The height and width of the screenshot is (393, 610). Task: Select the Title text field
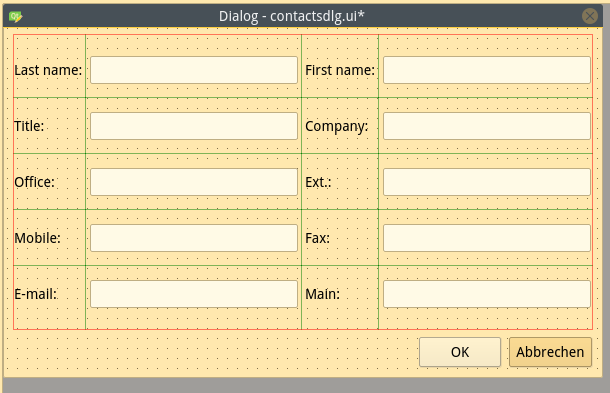(194, 126)
